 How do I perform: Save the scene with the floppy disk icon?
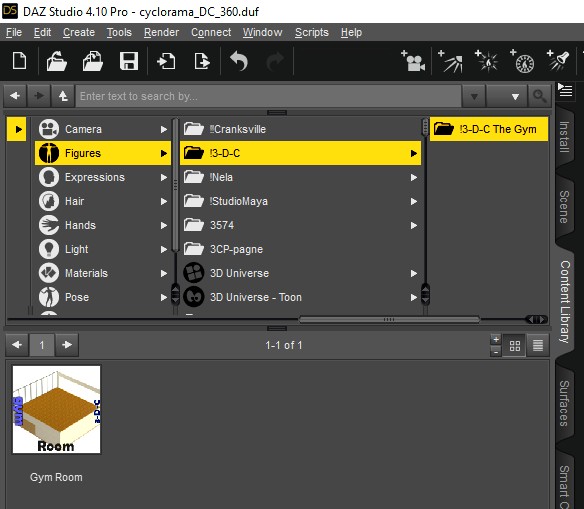click(x=129, y=61)
